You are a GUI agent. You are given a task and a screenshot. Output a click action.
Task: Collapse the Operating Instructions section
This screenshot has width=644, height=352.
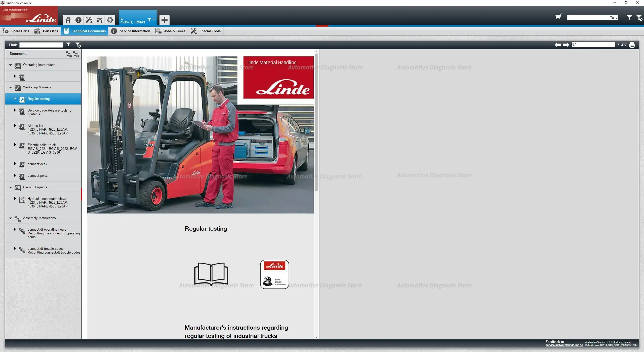point(10,65)
